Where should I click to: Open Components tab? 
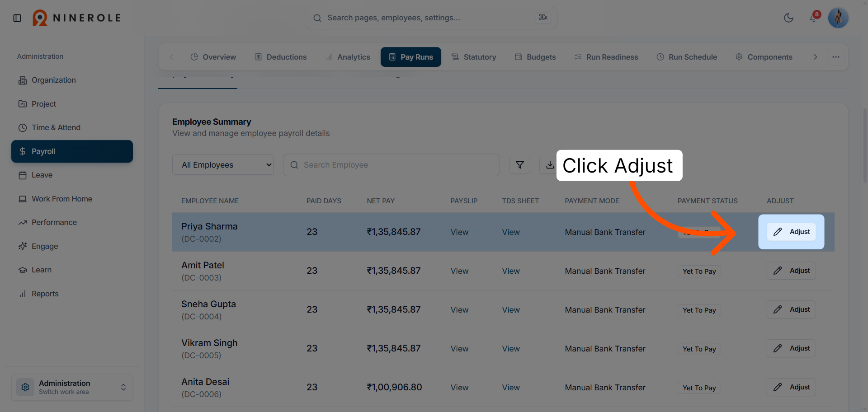click(x=764, y=57)
